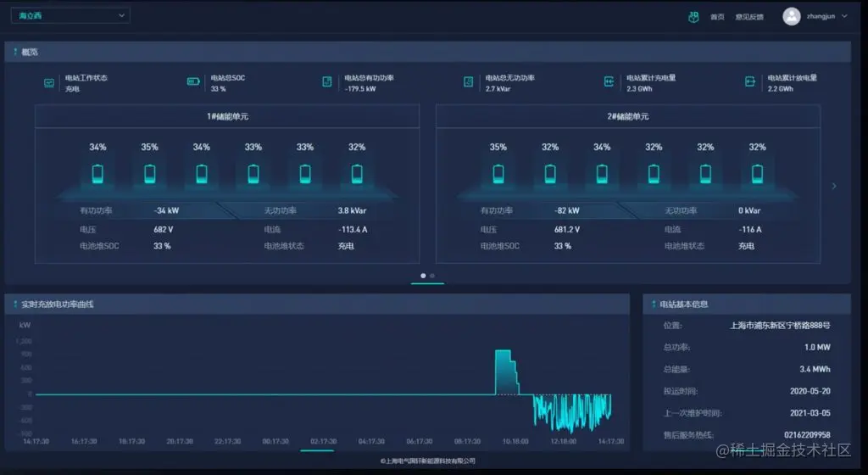
Task: Click the 681.2 V voltage value
Action: click(x=567, y=229)
